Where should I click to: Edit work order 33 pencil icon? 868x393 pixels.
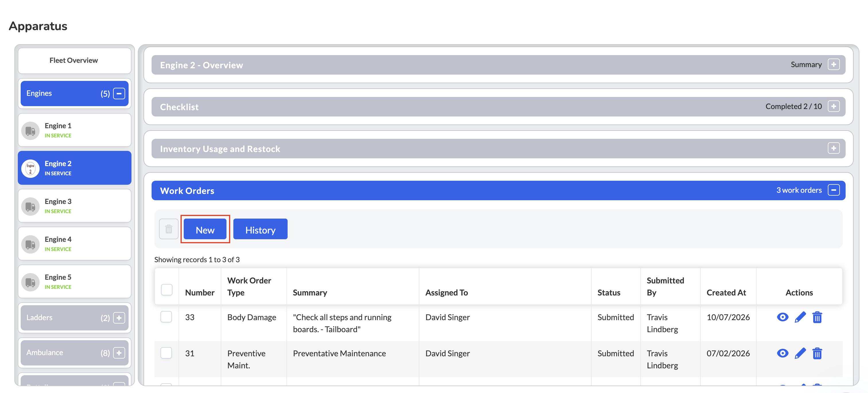point(800,317)
